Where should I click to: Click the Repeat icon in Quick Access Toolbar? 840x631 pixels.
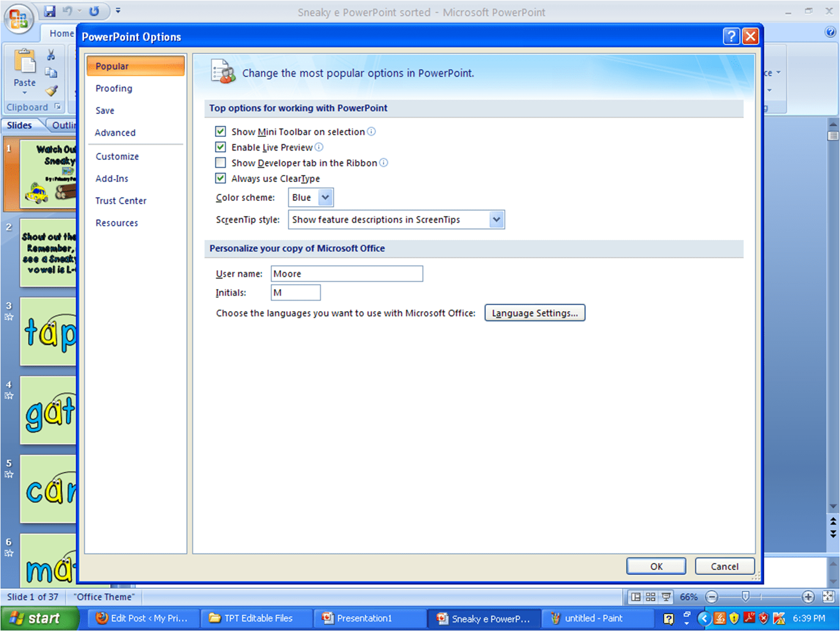[94, 11]
